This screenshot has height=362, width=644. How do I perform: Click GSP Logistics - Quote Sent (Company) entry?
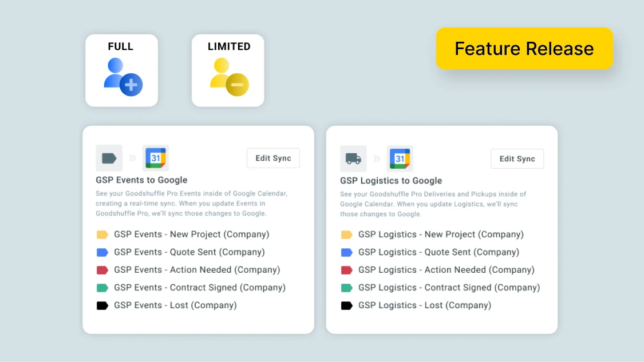tap(438, 252)
